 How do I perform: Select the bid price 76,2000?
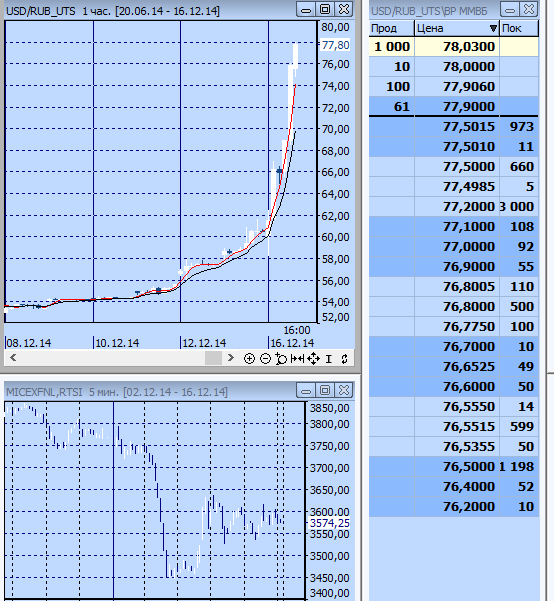[469, 506]
